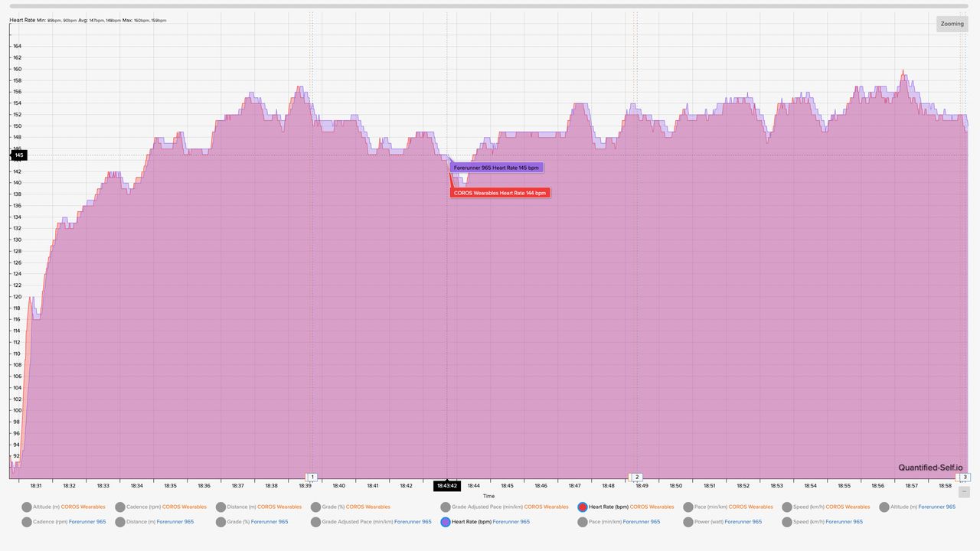Toggle Cadence (rpm) Forerunner 965 series

pyautogui.click(x=64, y=522)
